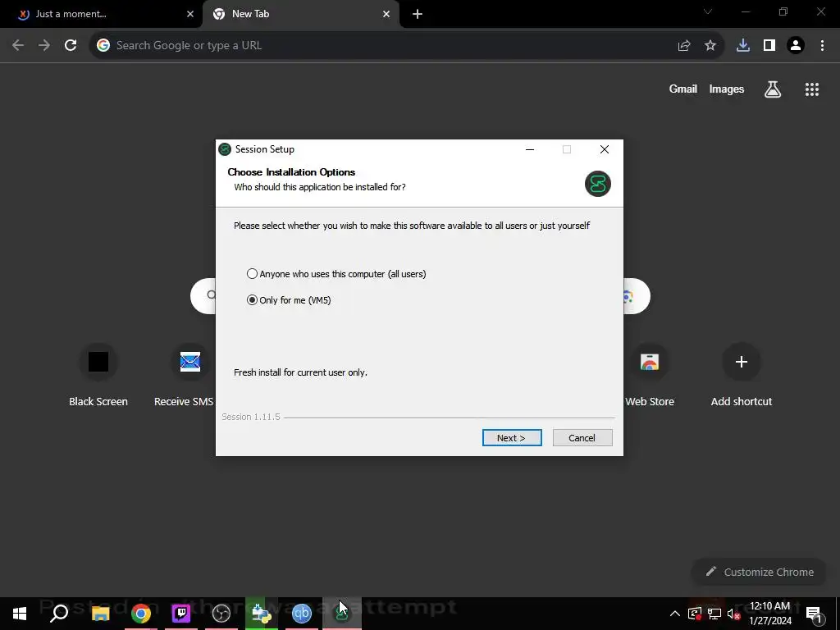Open Twitch app from taskbar

181,614
